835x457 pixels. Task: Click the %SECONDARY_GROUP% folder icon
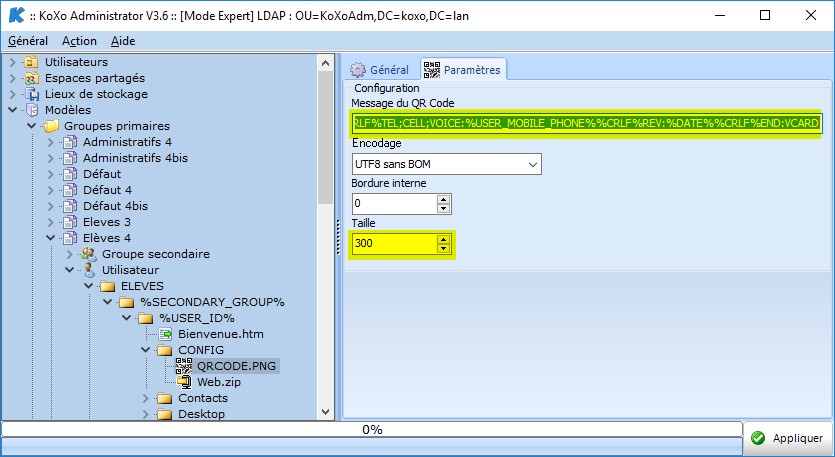click(x=127, y=302)
